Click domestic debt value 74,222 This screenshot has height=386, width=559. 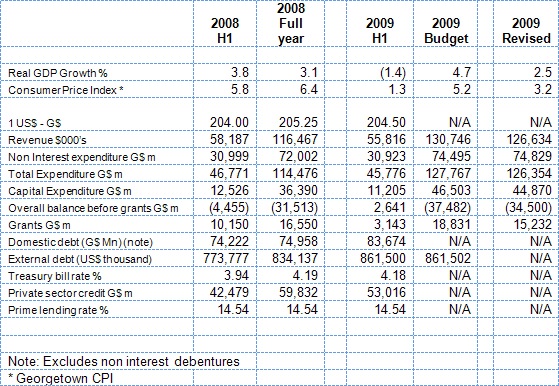coord(229,242)
